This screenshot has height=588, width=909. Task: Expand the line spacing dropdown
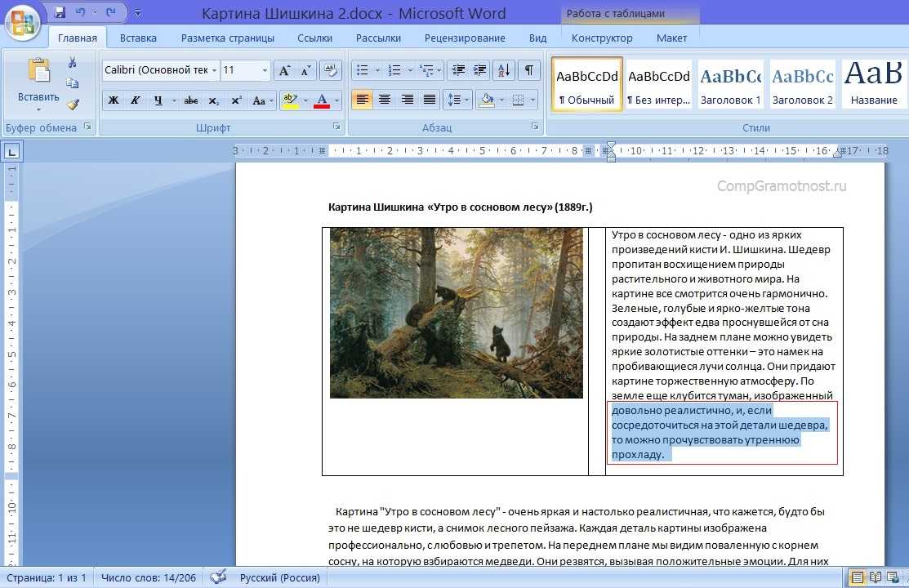pyautogui.click(x=467, y=100)
